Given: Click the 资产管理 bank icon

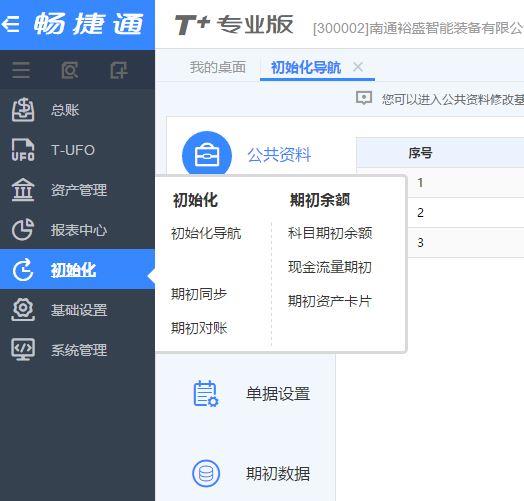Looking at the screenshot, I should click(23, 190).
